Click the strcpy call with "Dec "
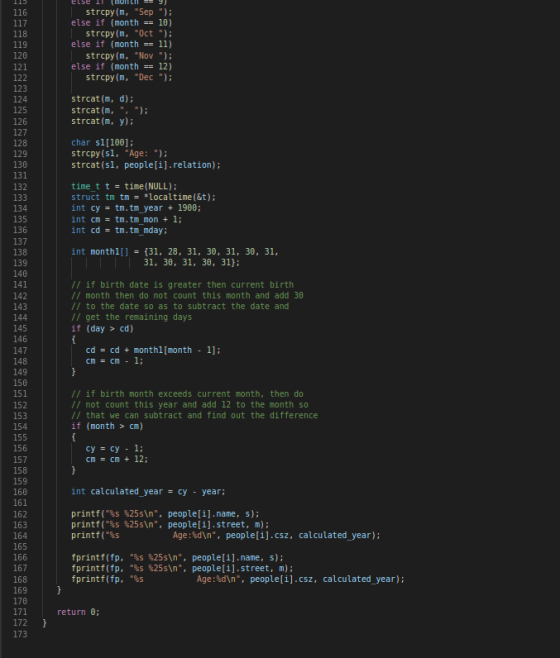 (129, 77)
